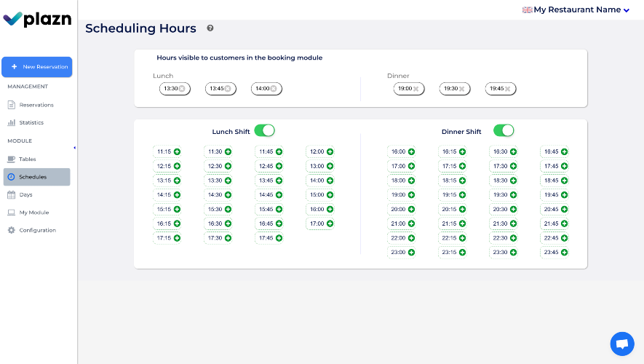The image size is (644, 364).
Task: Remove 19:45 from visible Dinner hours
Action: pyautogui.click(x=508, y=89)
